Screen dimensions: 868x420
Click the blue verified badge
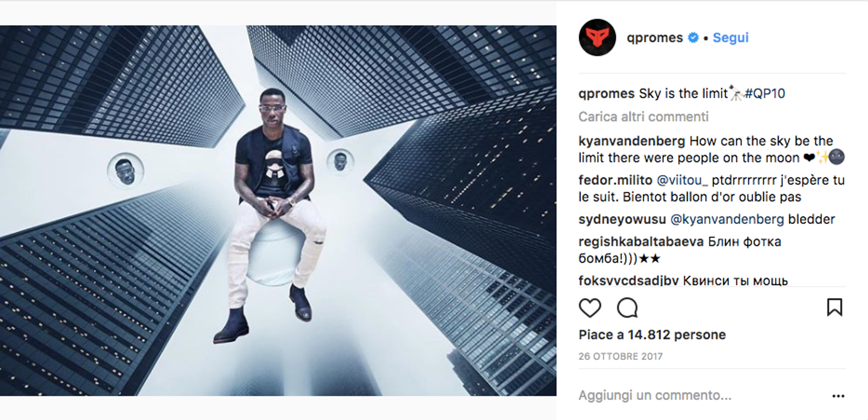[693, 38]
